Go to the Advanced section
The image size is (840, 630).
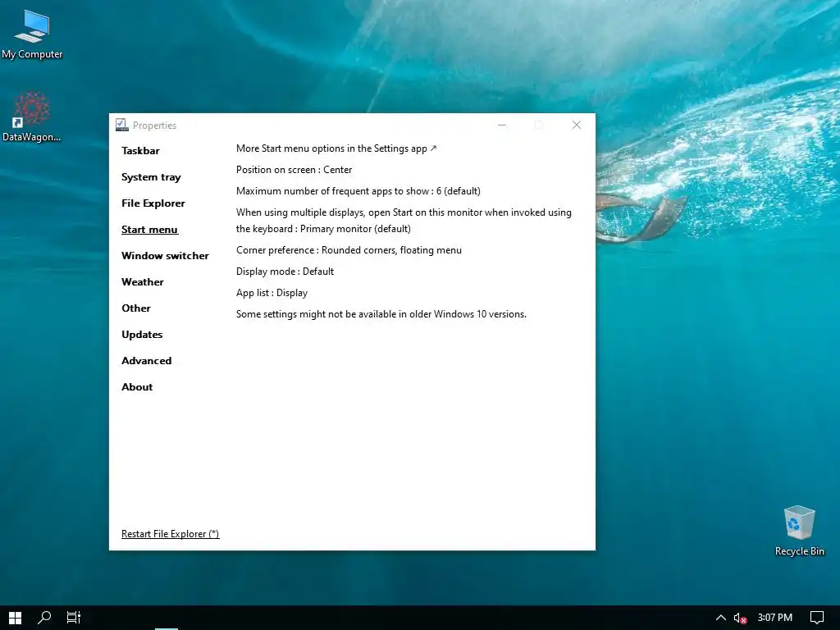[x=146, y=361]
